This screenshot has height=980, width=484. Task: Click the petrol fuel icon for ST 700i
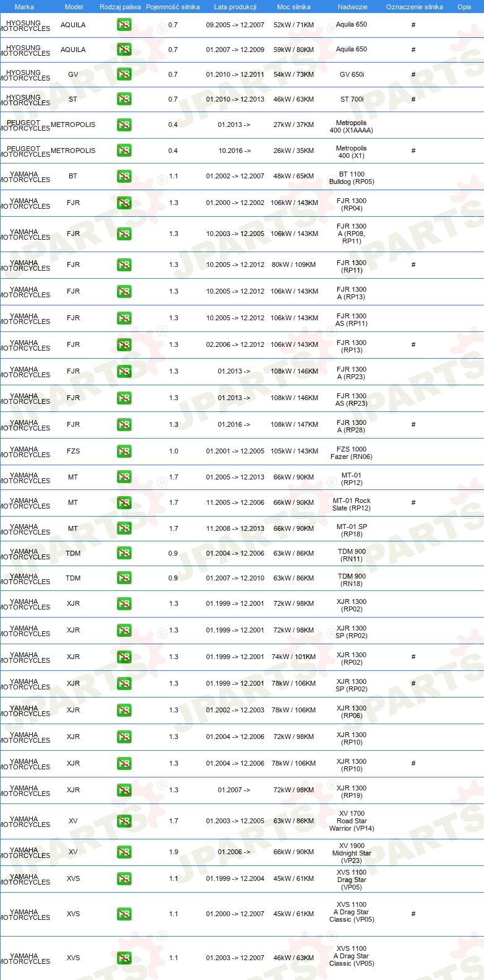point(124,99)
